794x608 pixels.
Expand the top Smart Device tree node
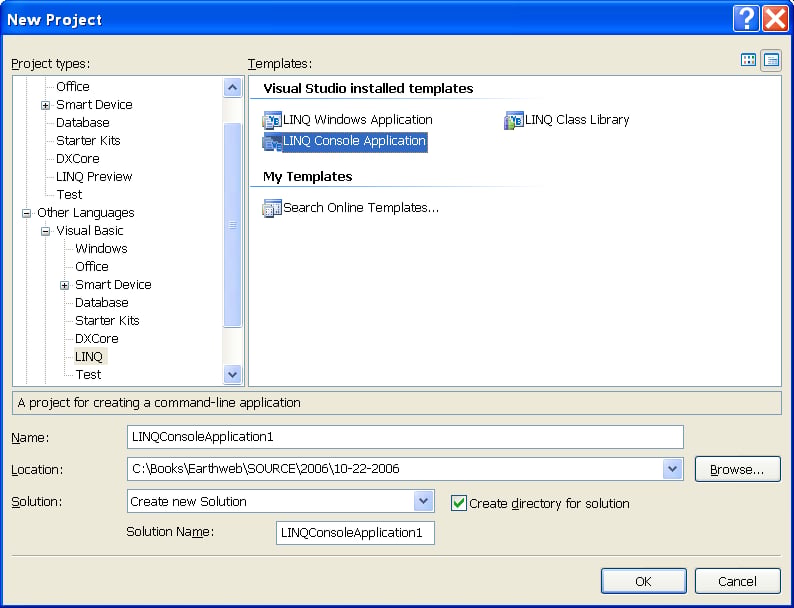pyautogui.click(x=46, y=105)
